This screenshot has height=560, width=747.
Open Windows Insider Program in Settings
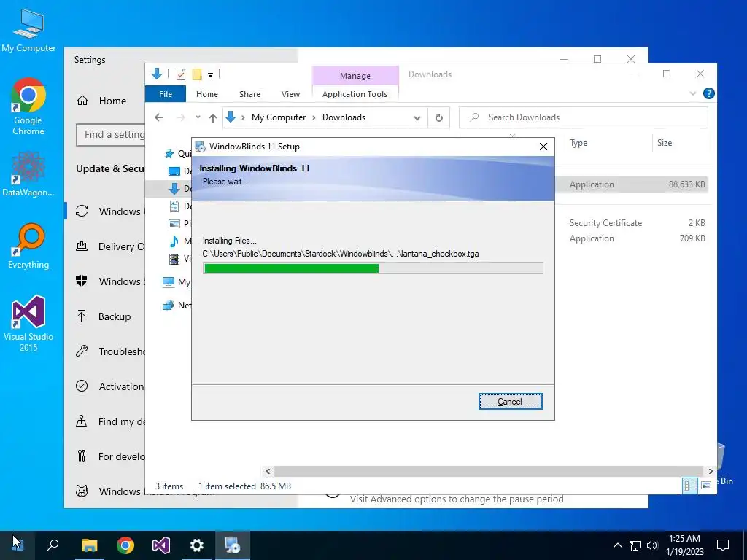click(x=106, y=491)
